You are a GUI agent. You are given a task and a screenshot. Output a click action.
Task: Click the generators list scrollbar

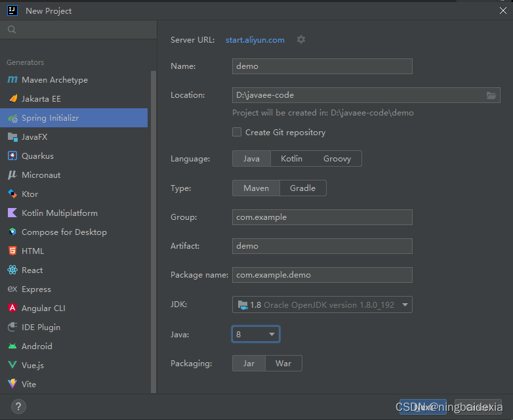(154, 232)
